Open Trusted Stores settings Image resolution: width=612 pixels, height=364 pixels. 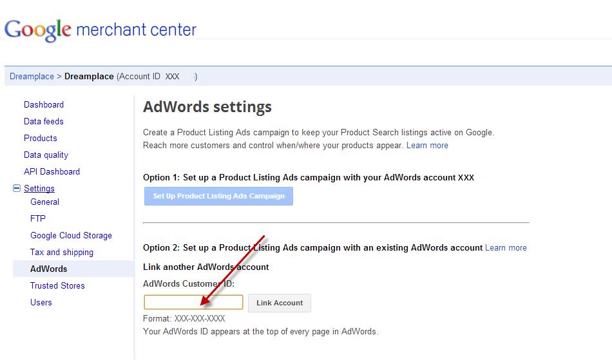[x=57, y=285]
